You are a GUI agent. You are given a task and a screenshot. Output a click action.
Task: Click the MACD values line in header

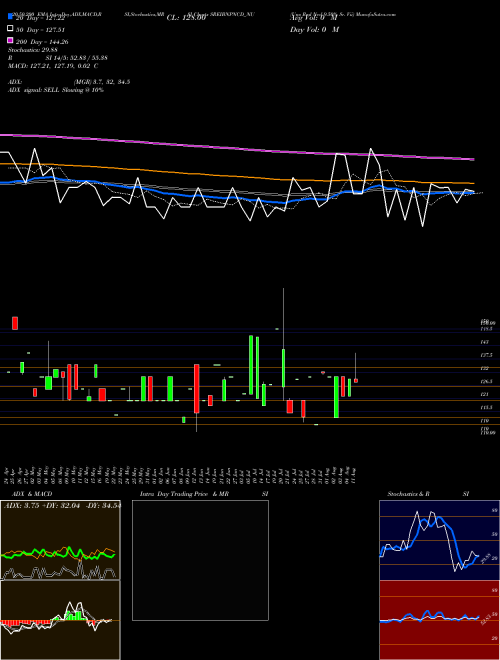point(53,66)
